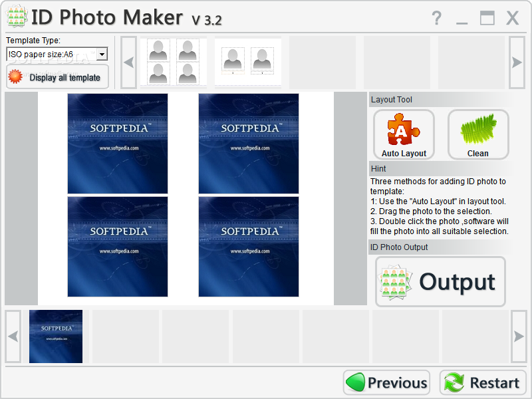Maximize the ID Photo Maker window
Screen dimensions: 532x399
click(x=487, y=18)
